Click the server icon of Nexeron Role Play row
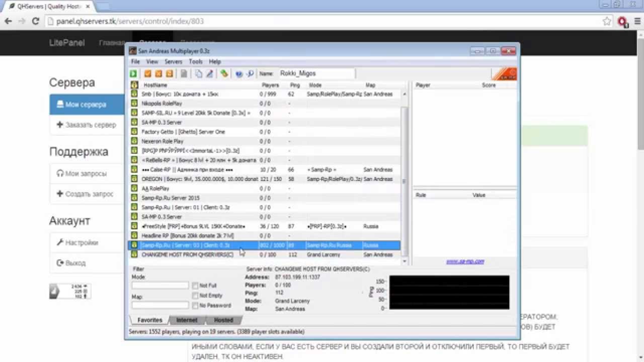644x362 pixels. pyautogui.click(x=134, y=141)
